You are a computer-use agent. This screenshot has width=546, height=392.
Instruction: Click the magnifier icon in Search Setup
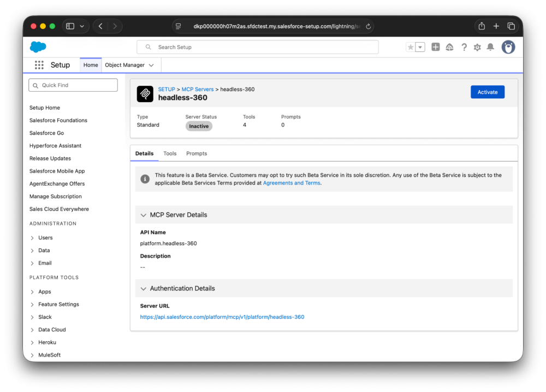tap(148, 47)
